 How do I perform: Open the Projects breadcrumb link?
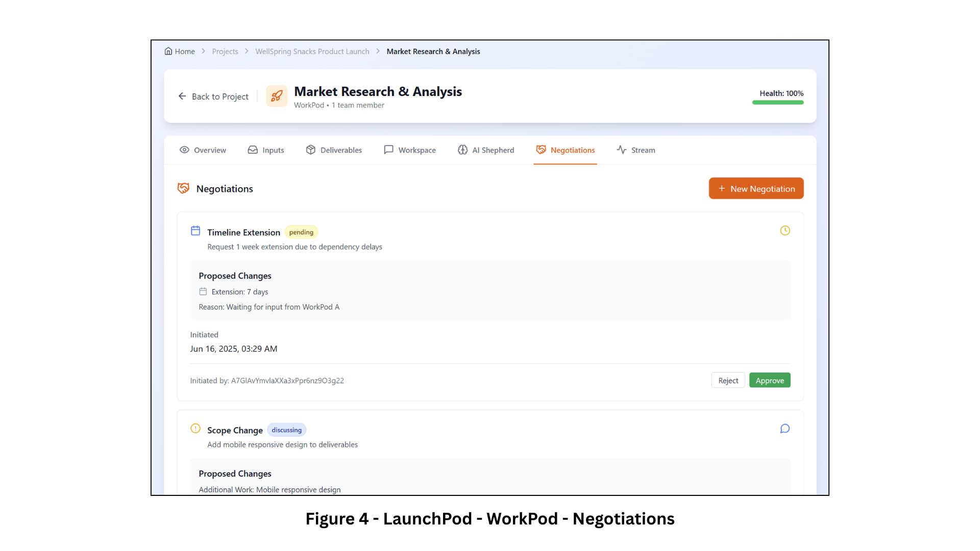pos(225,52)
